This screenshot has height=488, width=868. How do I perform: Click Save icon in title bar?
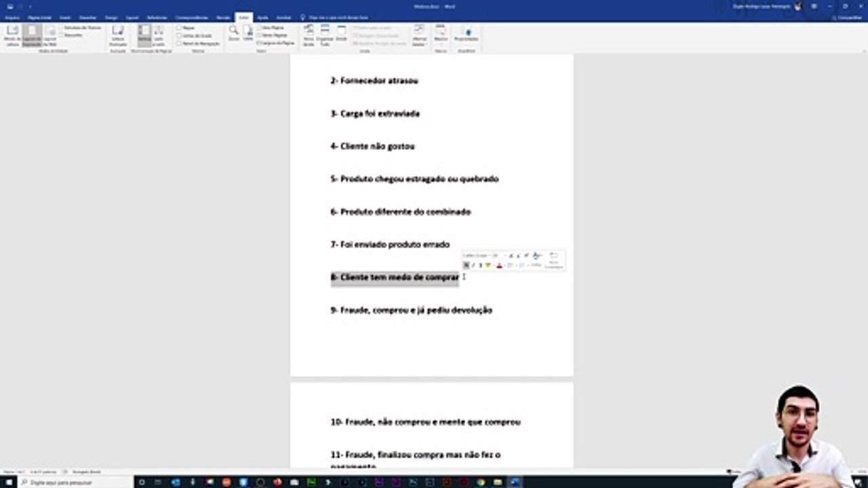(x=10, y=6)
